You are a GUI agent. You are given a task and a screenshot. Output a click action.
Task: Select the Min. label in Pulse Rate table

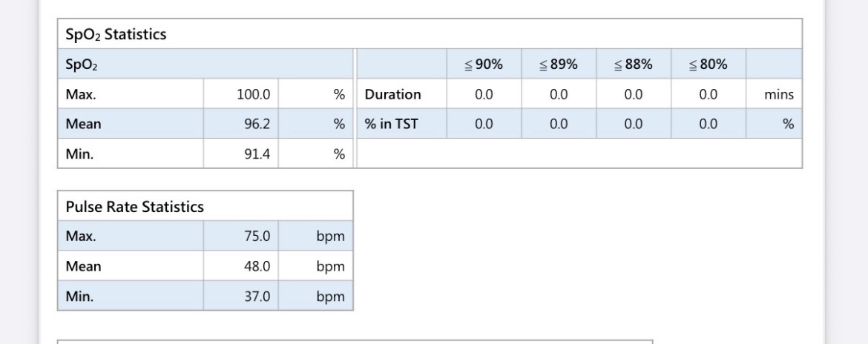coord(79,297)
